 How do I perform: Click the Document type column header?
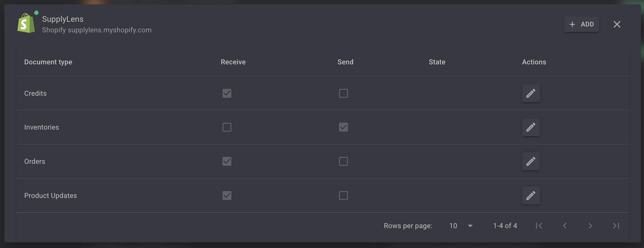click(x=48, y=62)
